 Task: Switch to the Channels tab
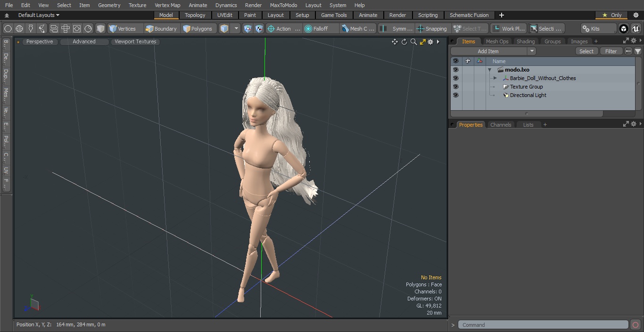click(501, 125)
